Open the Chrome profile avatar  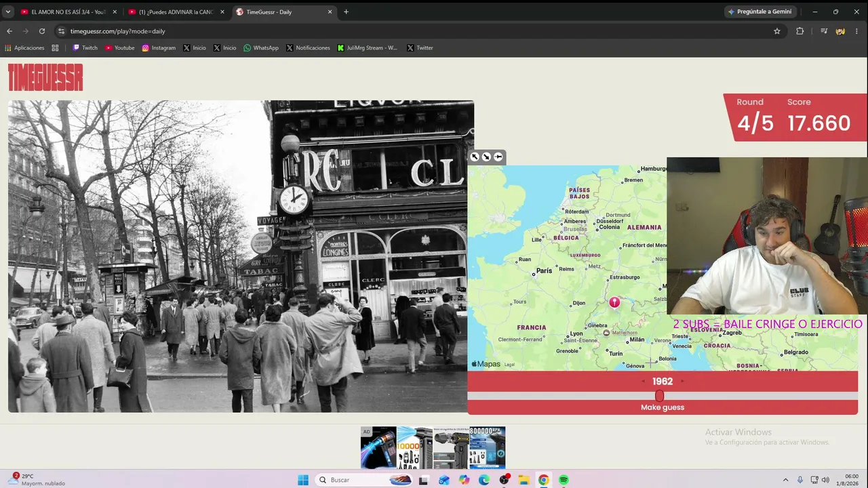click(840, 31)
